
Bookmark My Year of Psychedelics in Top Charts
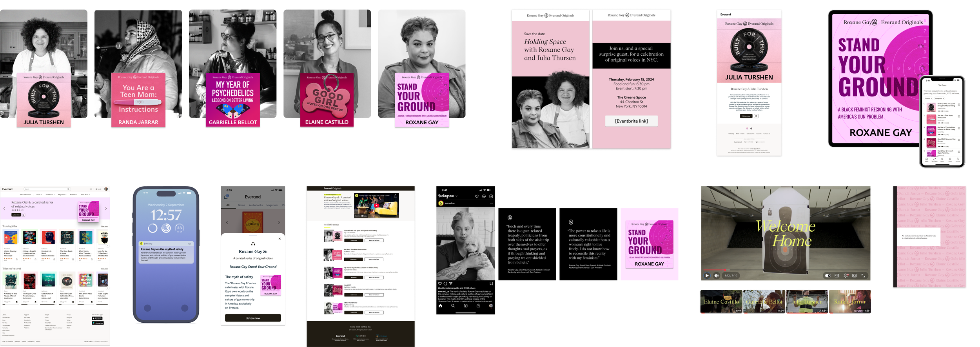tap(959, 128)
